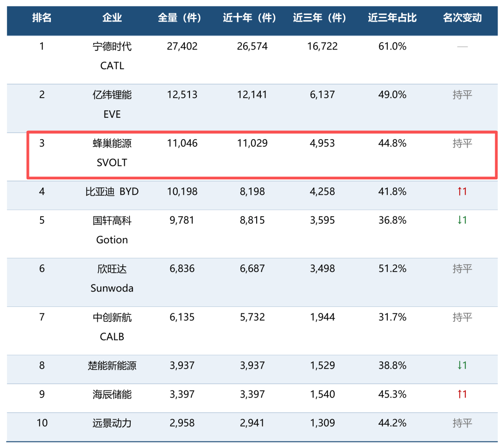Select the SVOLT label
Image resolution: width=504 pixels, height=448 pixels.
pos(112,163)
